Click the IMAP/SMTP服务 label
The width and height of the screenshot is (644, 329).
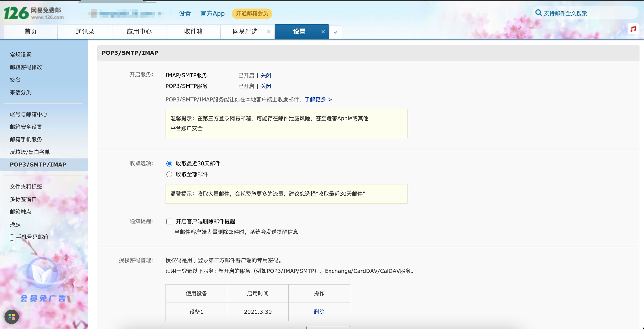pos(186,75)
